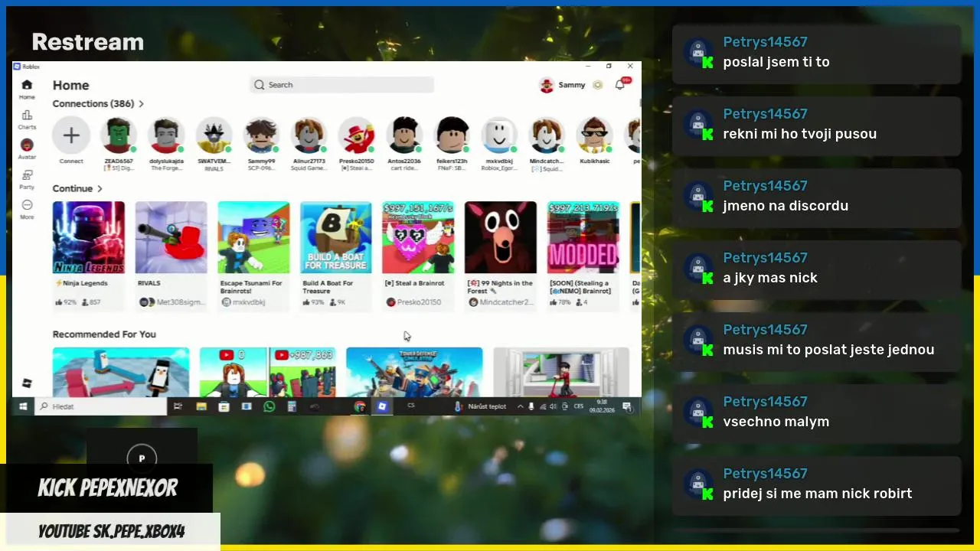This screenshot has width=980, height=551.
Task: Open friend dolyslukajda's avatar
Action: click(x=166, y=135)
